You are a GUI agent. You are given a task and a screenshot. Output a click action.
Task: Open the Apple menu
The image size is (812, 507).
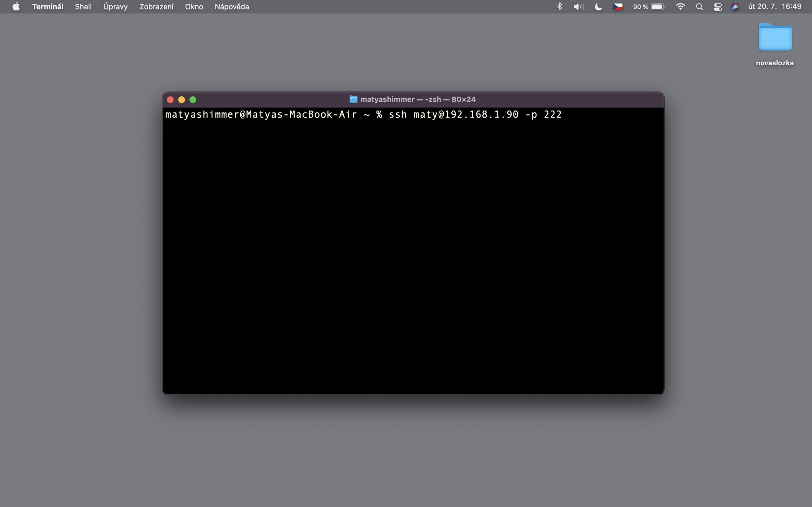click(16, 7)
